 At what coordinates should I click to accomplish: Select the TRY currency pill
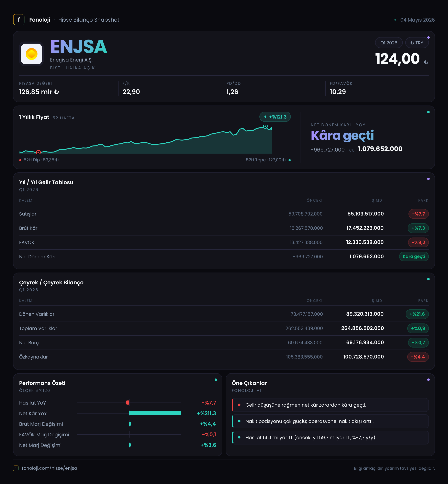tap(417, 43)
